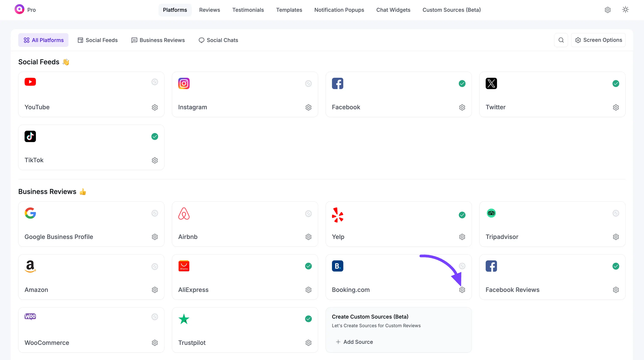Enable Amazon disabled status indicator
The image size is (644, 360).
(x=155, y=266)
